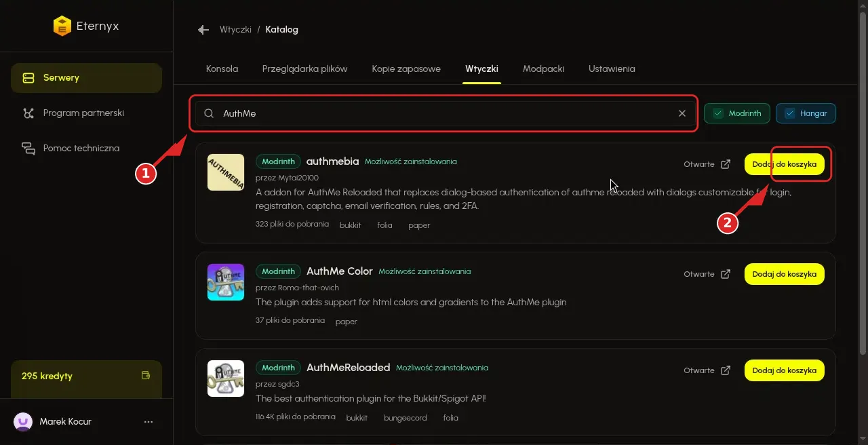Select the Wtyczki tab
This screenshot has width=868, height=445.
click(x=481, y=69)
